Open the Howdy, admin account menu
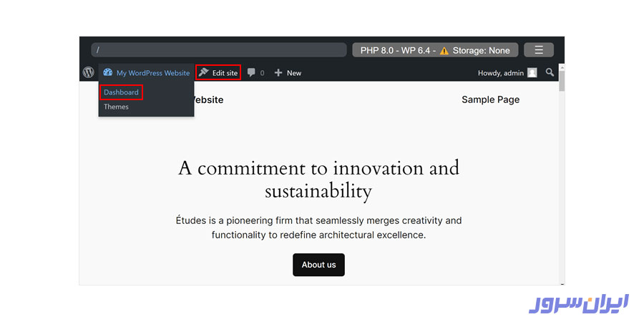The width and height of the screenshot is (644, 322). pyautogui.click(x=507, y=73)
